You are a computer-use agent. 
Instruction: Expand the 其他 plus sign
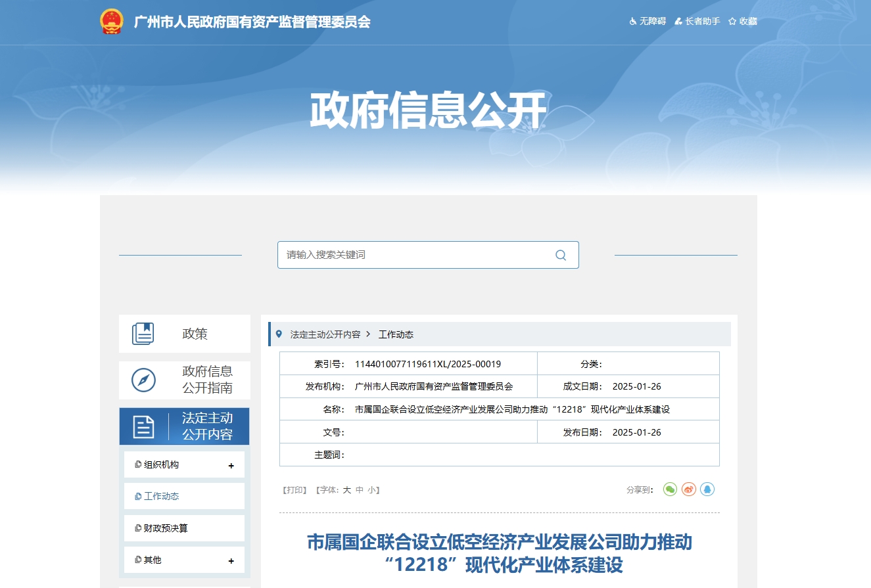(x=231, y=561)
